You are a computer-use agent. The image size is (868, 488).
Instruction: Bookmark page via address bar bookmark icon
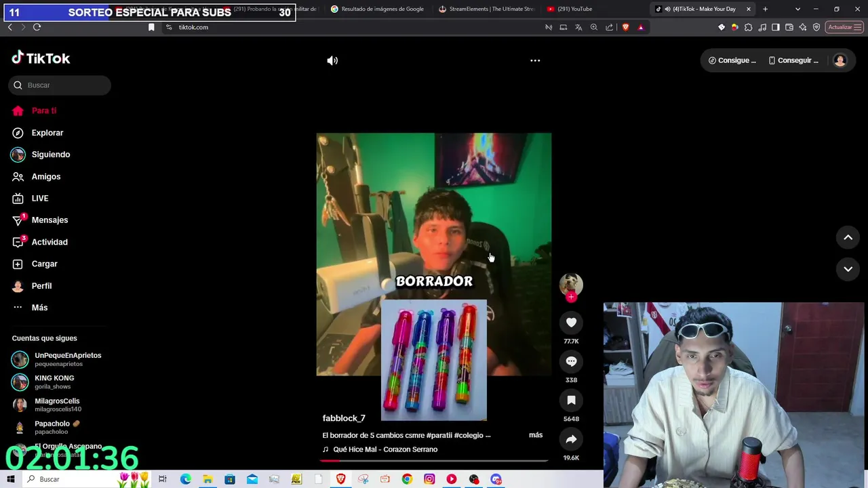[151, 27]
